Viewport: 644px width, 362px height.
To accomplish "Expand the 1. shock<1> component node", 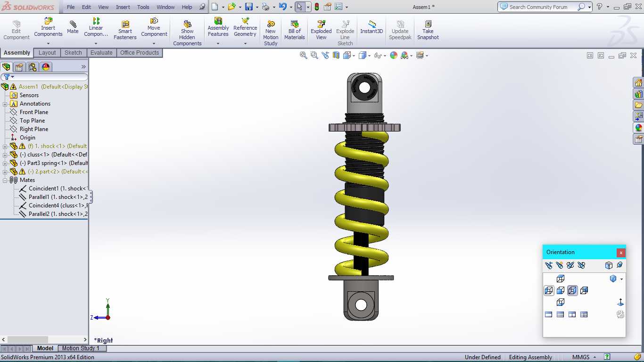I will [x=5, y=146].
